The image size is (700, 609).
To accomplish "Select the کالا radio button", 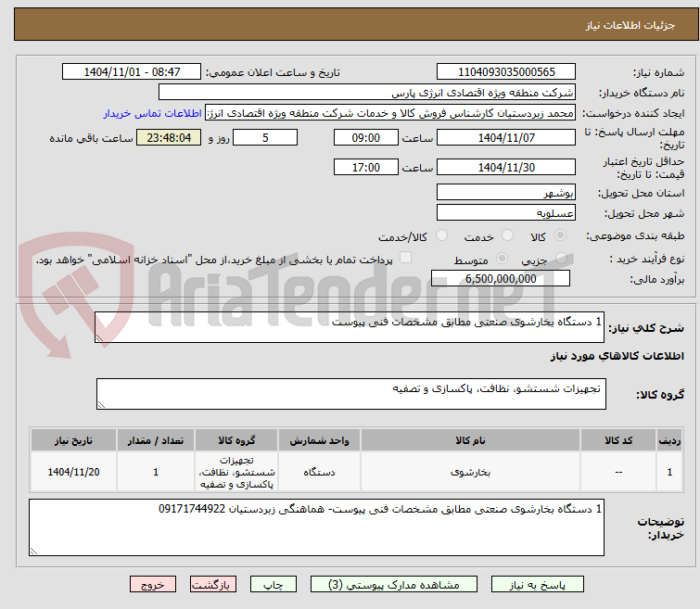I will [x=560, y=235].
